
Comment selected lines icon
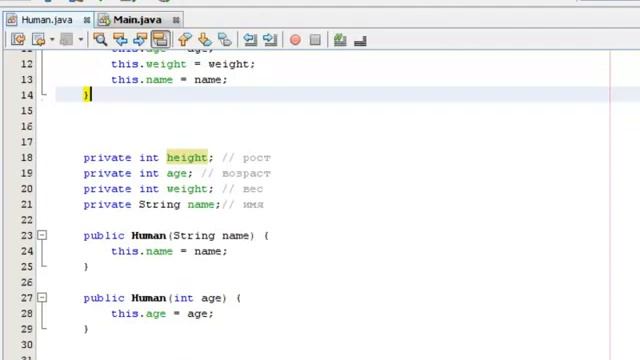340,40
